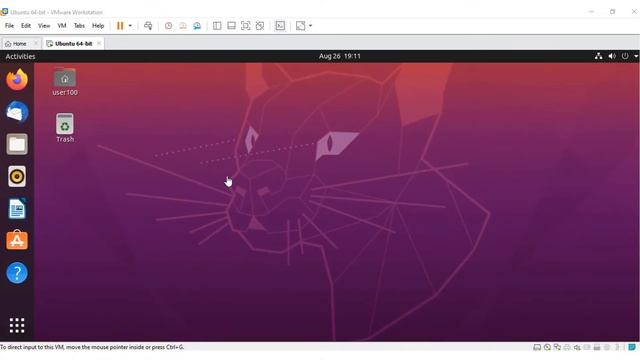The height and width of the screenshot is (360, 640).
Task: Take a snapshot of the virtual machine
Action: tap(168, 26)
